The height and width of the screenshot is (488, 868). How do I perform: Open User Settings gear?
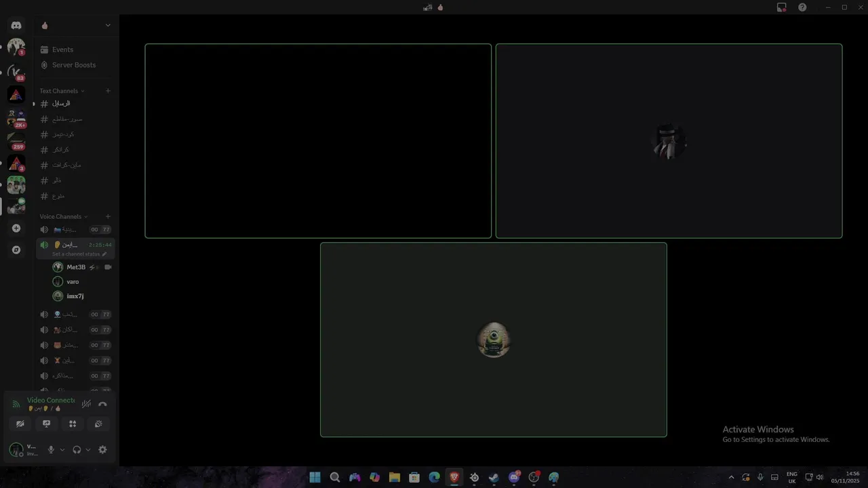coord(102,449)
